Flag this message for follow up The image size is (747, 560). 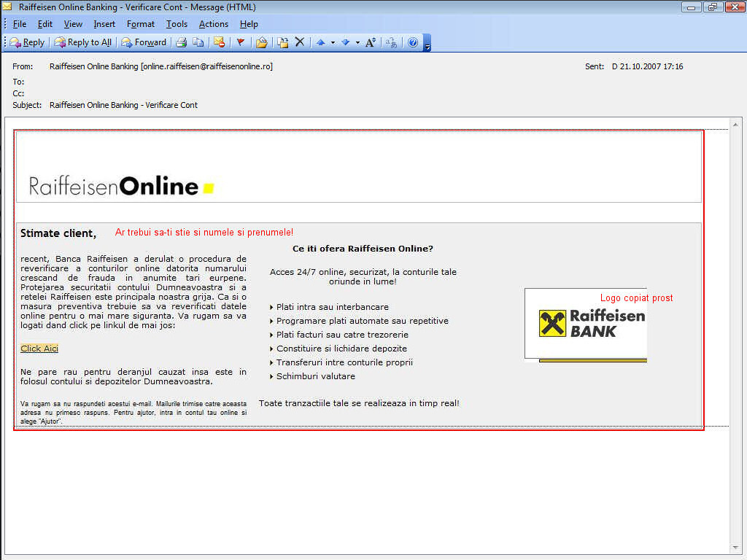coord(241,42)
